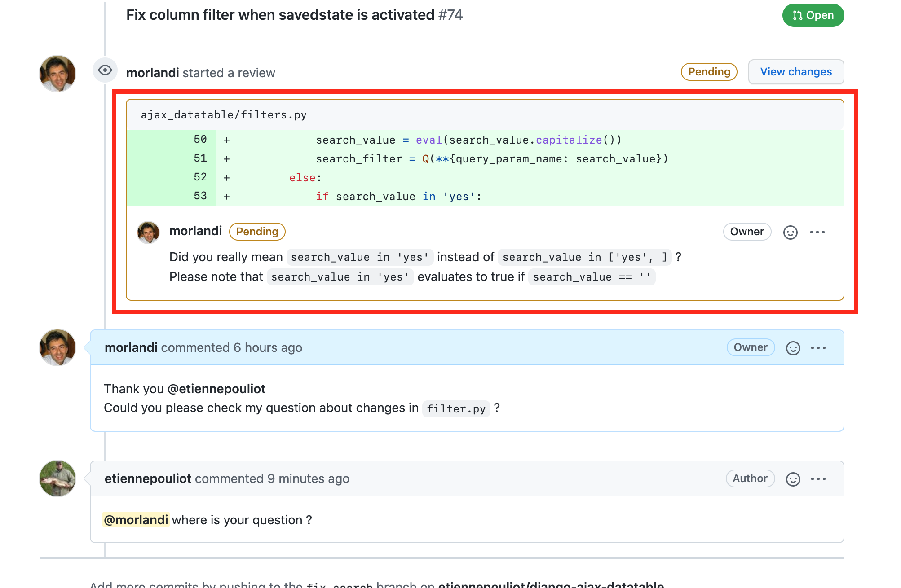The width and height of the screenshot is (901, 588).
Task: Click the small morlandi avatar in review comment
Action: 148,232
